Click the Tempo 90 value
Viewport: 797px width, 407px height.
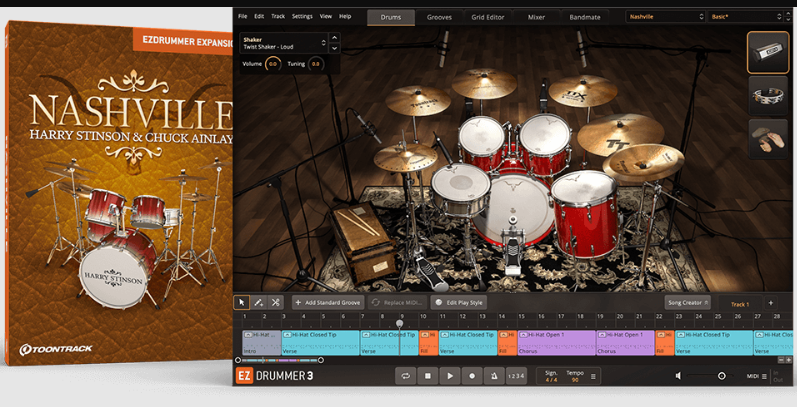point(575,380)
